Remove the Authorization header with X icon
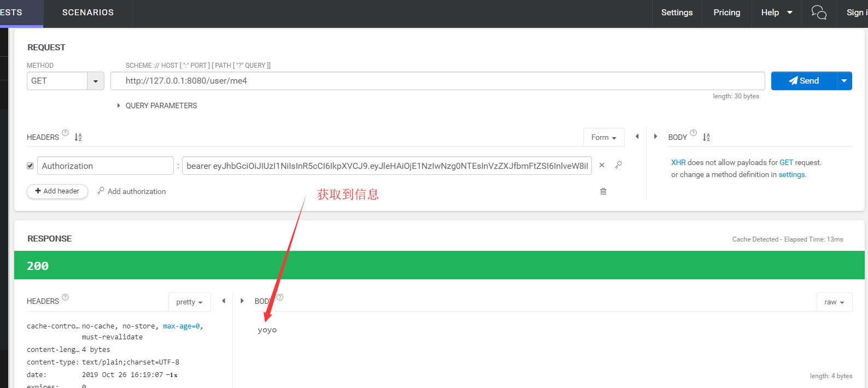This screenshot has height=388, width=868. click(x=602, y=165)
